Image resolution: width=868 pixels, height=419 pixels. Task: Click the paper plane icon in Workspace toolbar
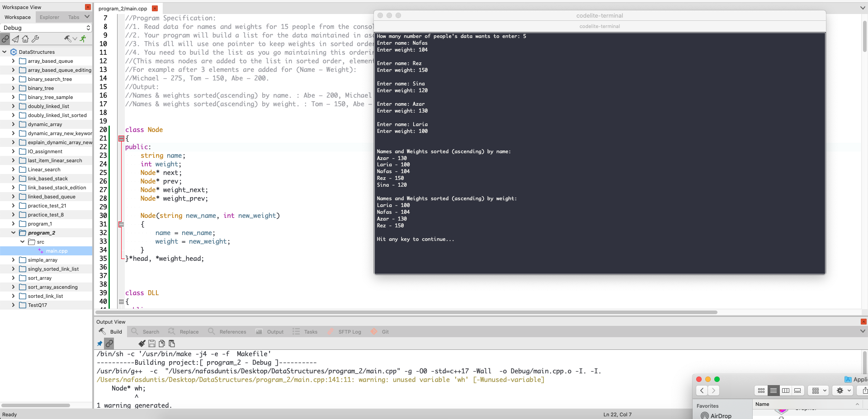[15, 39]
